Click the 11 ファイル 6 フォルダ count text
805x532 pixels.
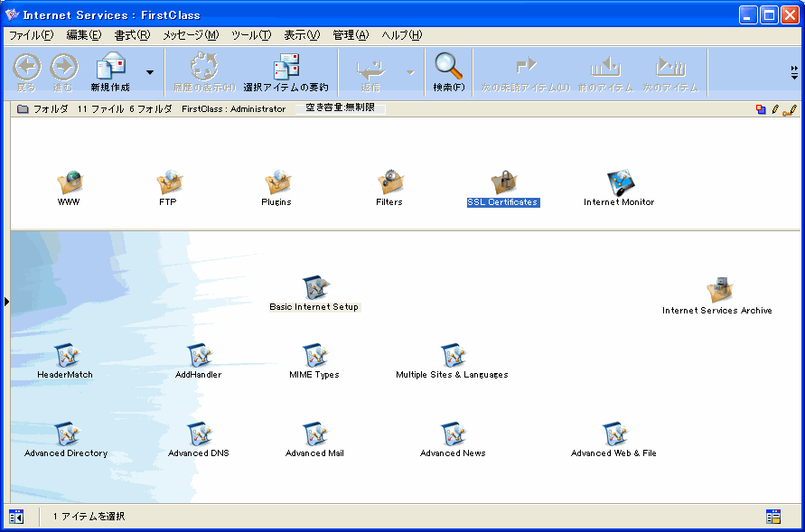pyautogui.click(x=125, y=108)
